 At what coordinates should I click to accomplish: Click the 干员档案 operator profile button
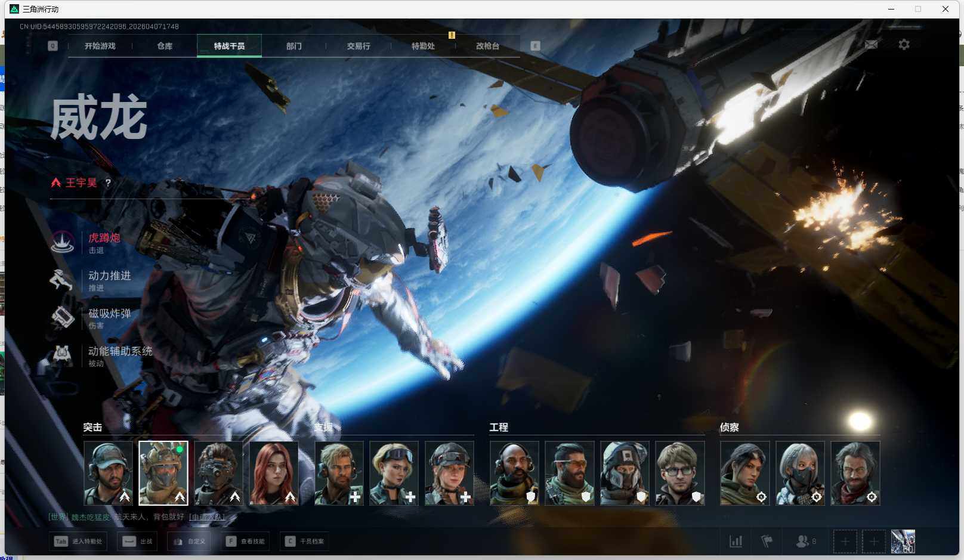(304, 542)
